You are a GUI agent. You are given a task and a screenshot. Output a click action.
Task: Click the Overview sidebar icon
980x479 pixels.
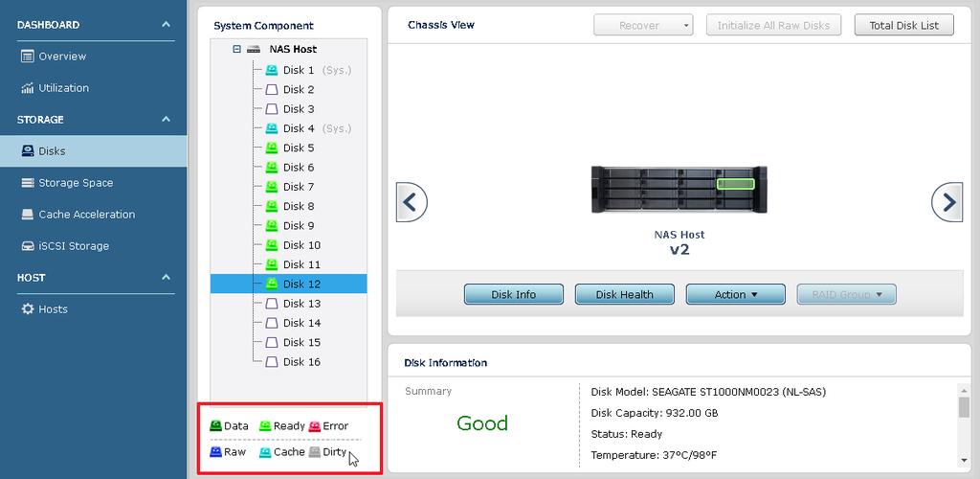tap(28, 57)
